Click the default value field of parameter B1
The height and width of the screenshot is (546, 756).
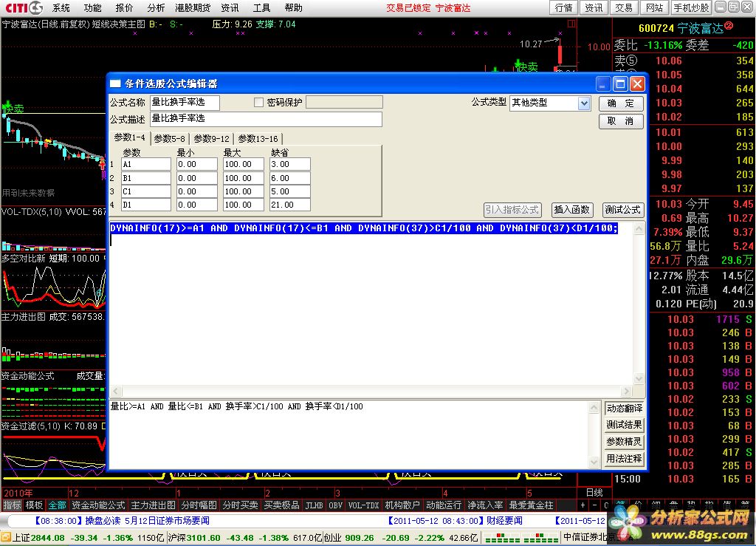(289, 178)
